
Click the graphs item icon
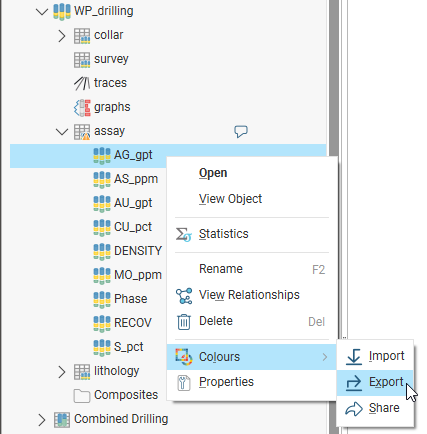82,108
